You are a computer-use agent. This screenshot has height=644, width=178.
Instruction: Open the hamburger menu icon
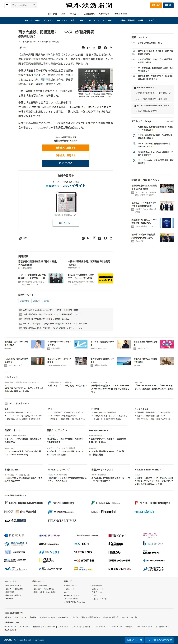7,5
